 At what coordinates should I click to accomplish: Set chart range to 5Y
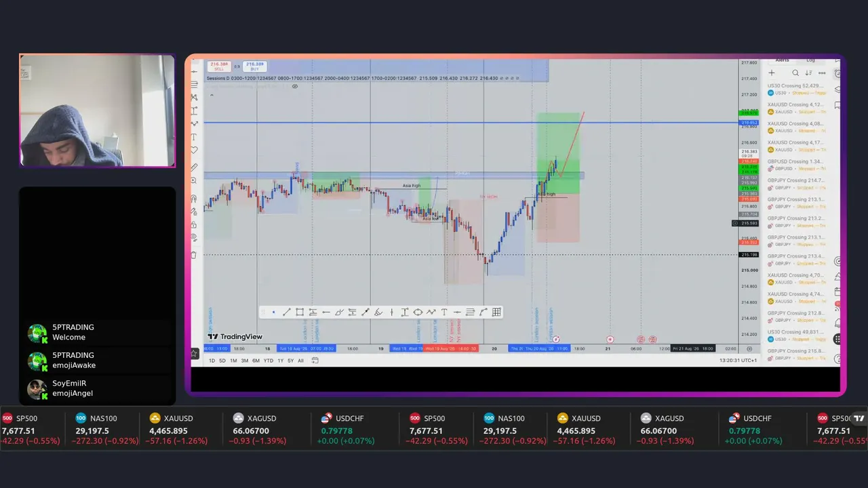tap(291, 361)
